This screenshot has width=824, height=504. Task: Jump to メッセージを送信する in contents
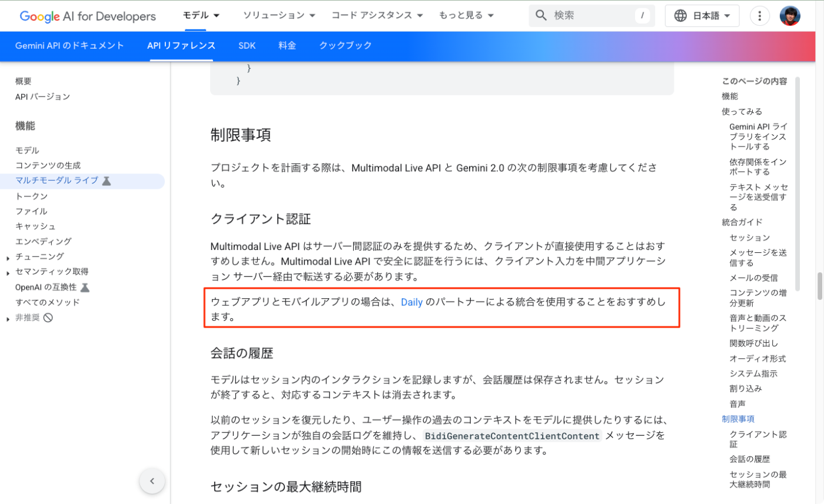coord(758,258)
